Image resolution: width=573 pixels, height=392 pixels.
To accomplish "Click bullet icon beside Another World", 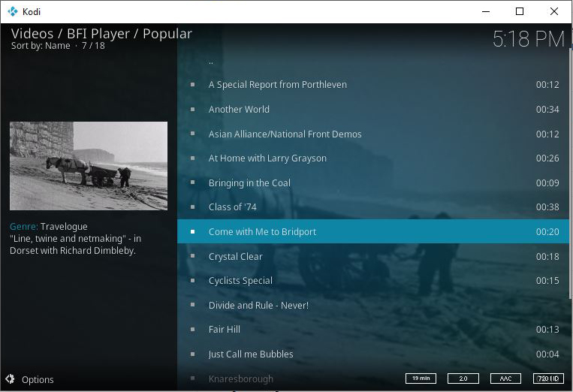I will [x=193, y=110].
